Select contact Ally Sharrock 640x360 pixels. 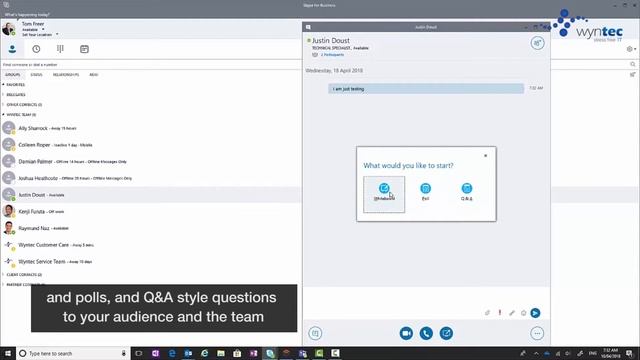[x=151, y=128]
